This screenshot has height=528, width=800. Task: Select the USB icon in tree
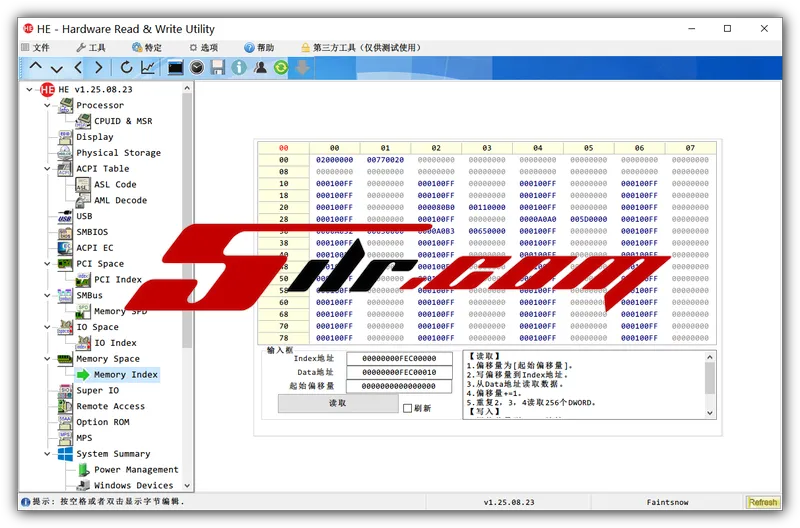65,216
